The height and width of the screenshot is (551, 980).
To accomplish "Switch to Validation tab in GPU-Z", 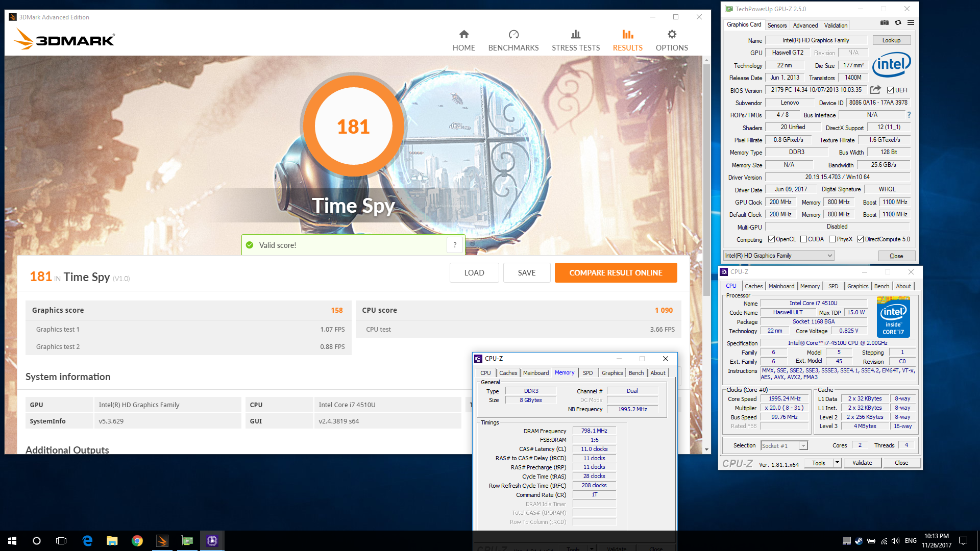I will point(836,25).
